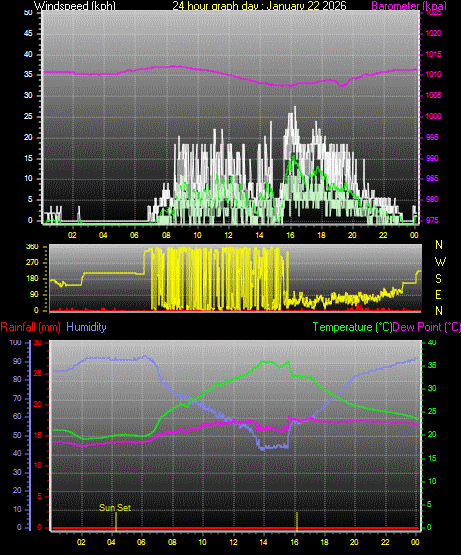Viewport: 461px width, 555px height.
Task: Select the yellow marker near hour 16
Action: pos(297,521)
